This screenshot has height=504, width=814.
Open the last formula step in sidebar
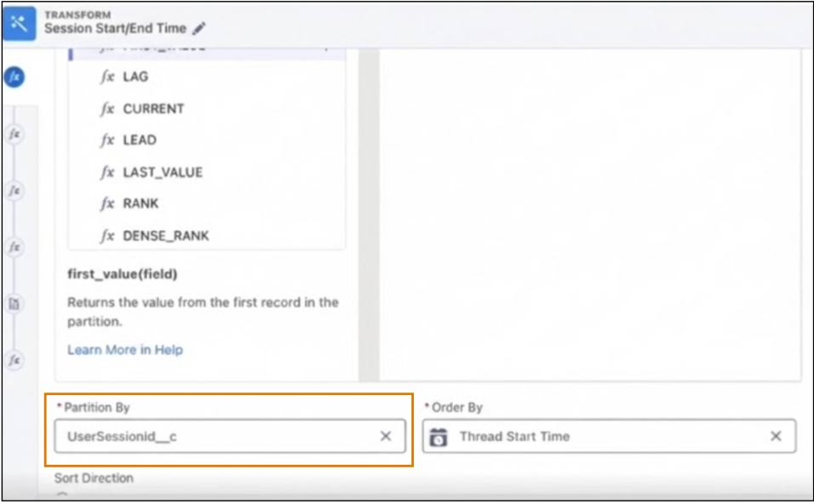(x=14, y=360)
